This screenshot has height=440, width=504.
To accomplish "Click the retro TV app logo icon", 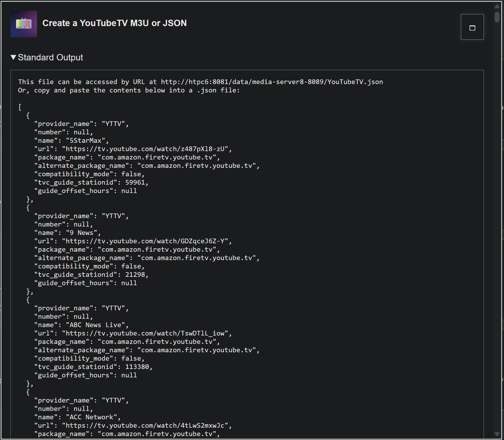I will point(24,24).
